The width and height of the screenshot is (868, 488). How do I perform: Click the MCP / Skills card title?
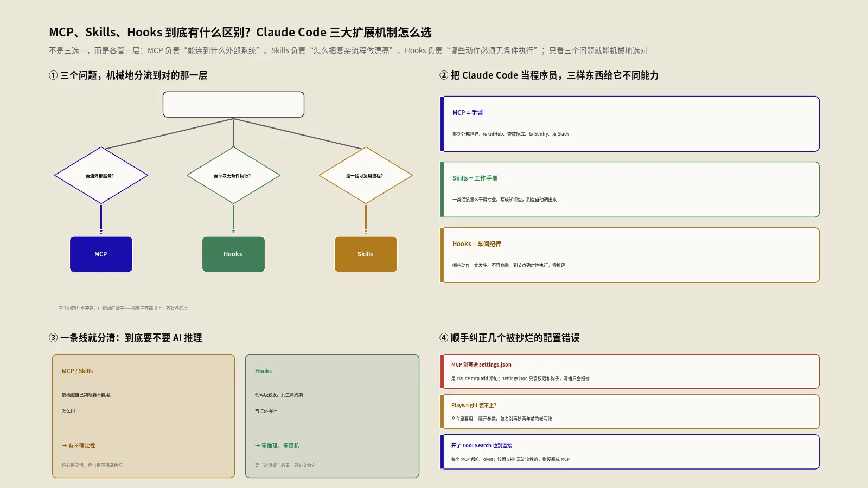pos(77,371)
